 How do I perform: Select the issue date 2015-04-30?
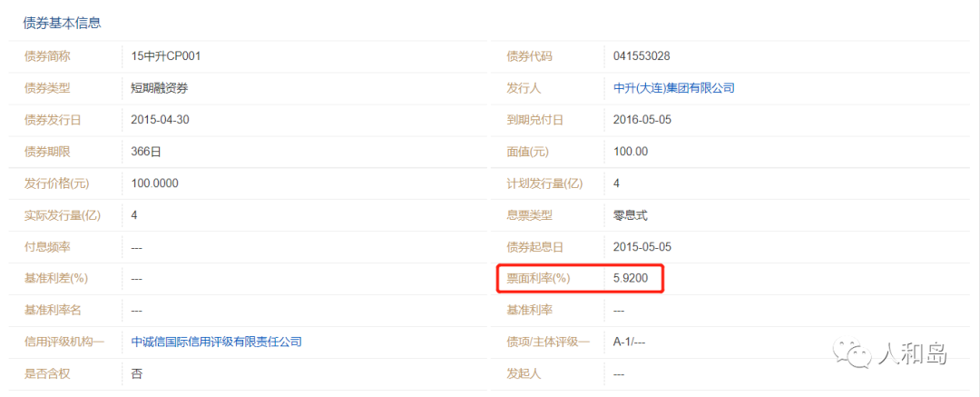click(x=161, y=120)
